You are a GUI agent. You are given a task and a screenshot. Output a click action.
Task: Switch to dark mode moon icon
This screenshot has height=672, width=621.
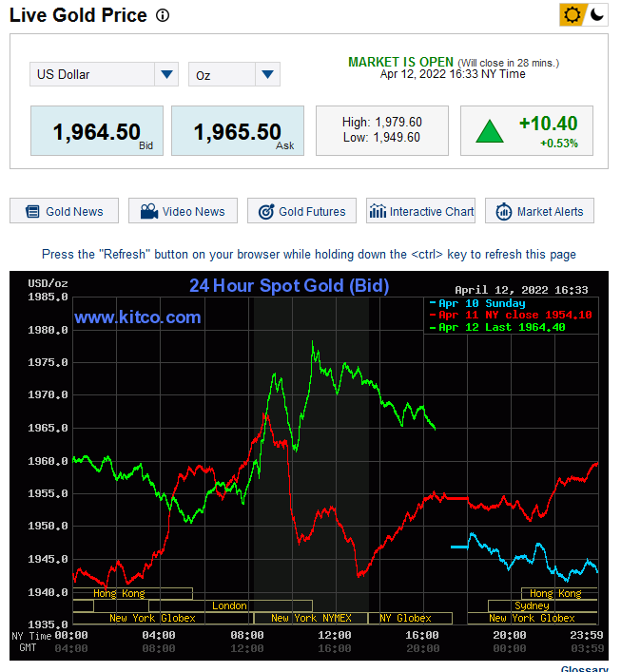tap(596, 15)
